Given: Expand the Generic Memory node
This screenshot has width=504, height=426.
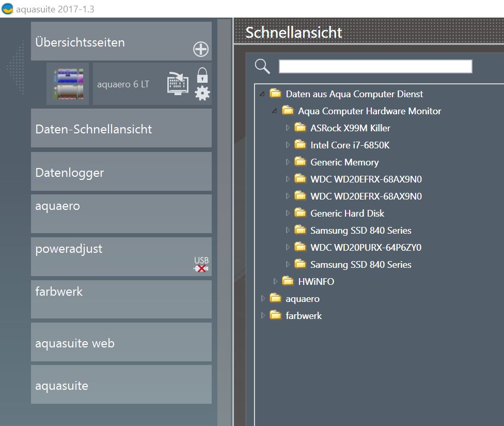Looking at the screenshot, I should 288,162.
